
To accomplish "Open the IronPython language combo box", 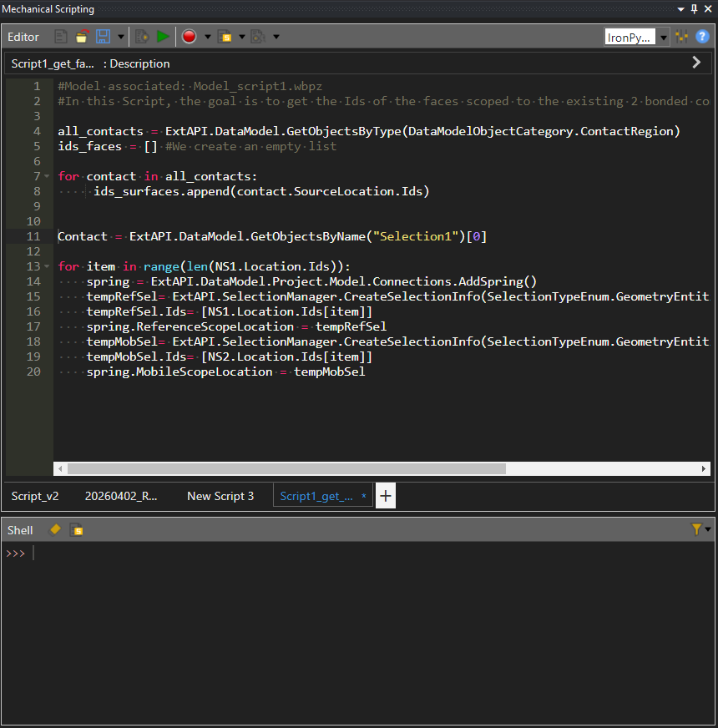I will click(636, 37).
